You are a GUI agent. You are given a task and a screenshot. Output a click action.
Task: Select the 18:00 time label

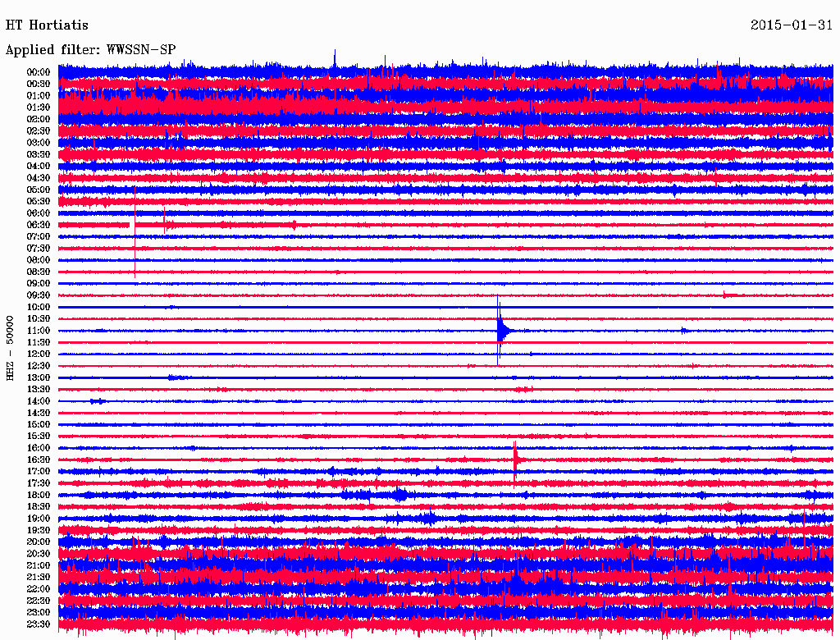[39, 496]
